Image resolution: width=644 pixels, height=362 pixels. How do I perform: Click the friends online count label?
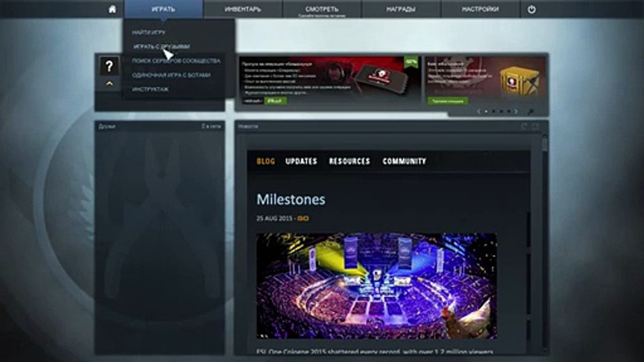211,126
